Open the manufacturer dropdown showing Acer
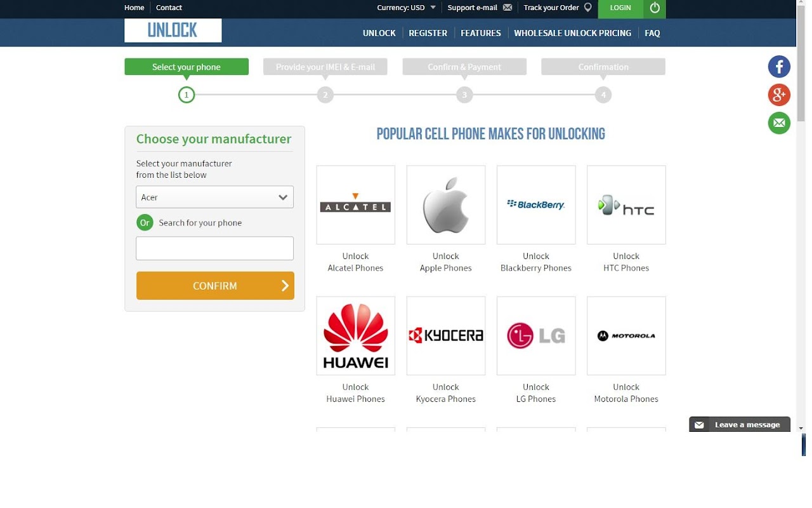Screen dimensions: 812x508 coord(214,197)
